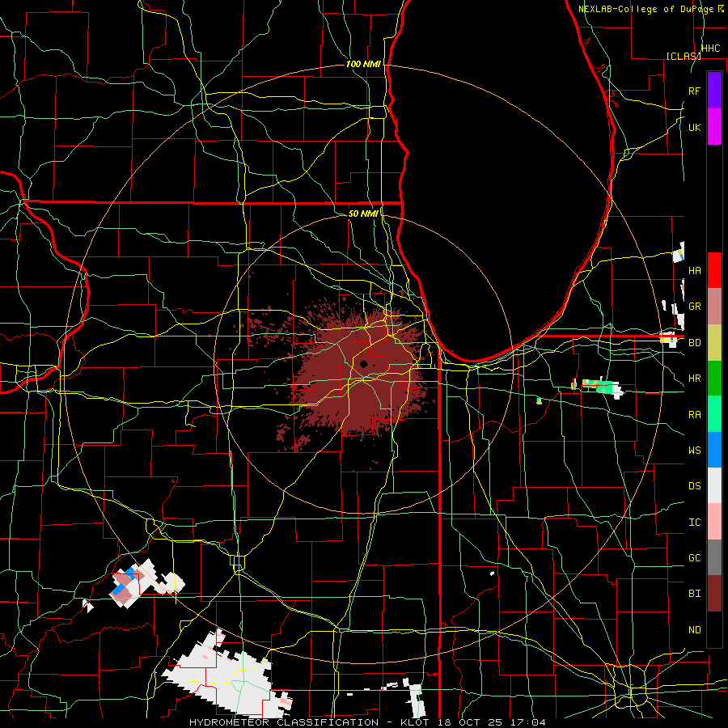
Task: Click the GR legend label text
Action: (695, 307)
